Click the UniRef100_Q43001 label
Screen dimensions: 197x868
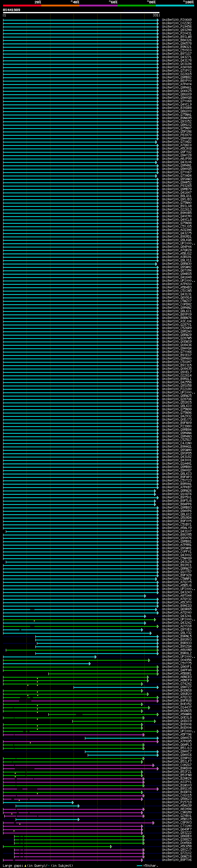pos(177,460)
